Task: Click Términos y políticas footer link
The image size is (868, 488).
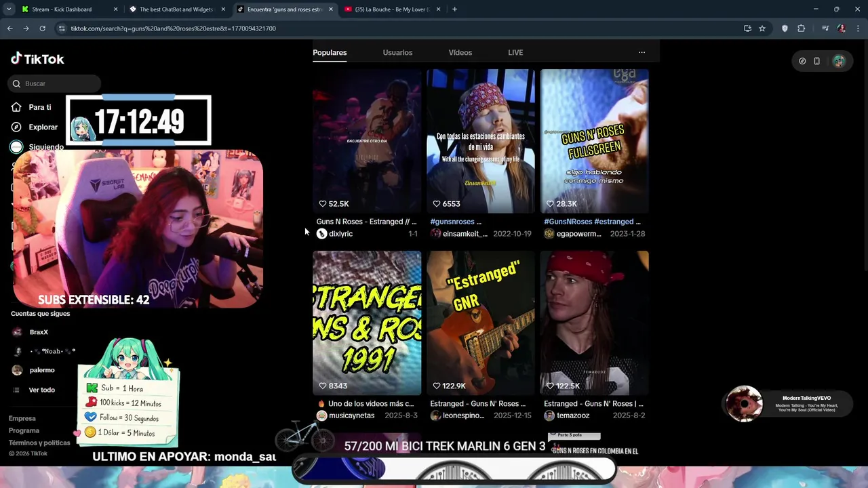Action: click(x=39, y=443)
